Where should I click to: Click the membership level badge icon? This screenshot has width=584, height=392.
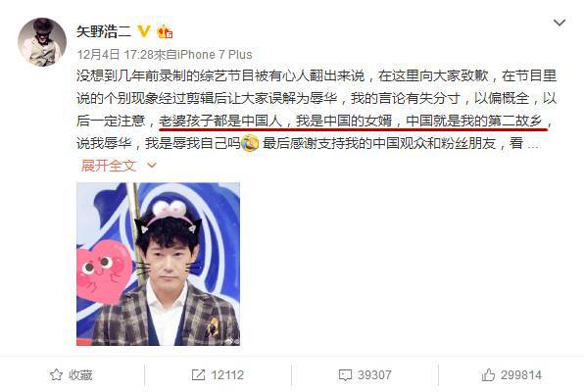point(165,32)
